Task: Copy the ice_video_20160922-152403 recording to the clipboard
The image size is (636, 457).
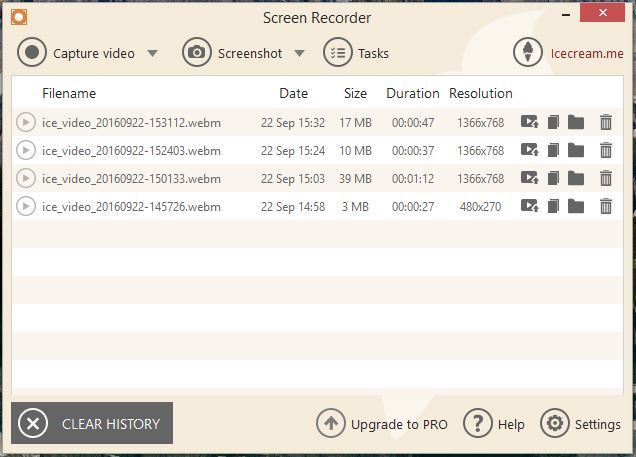Action: pos(552,151)
